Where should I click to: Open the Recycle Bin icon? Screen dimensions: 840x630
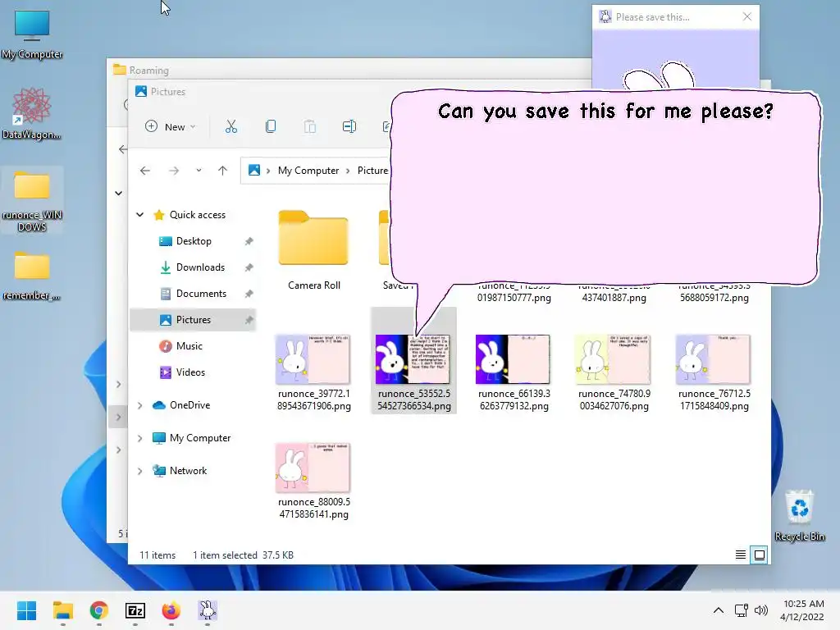click(x=799, y=515)
